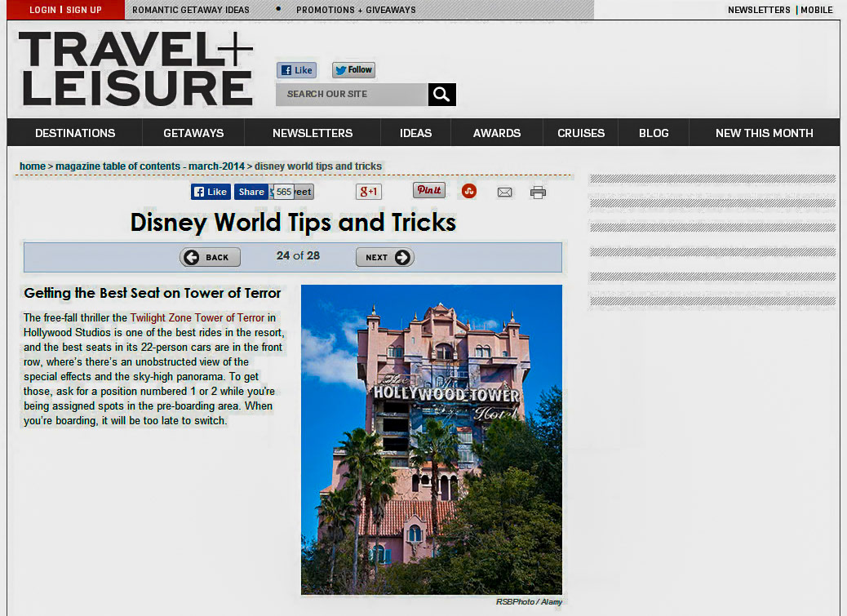Screen dimensions: 847x616
Task: Click the Google +1 button
Action: click(x=369, y=192)
